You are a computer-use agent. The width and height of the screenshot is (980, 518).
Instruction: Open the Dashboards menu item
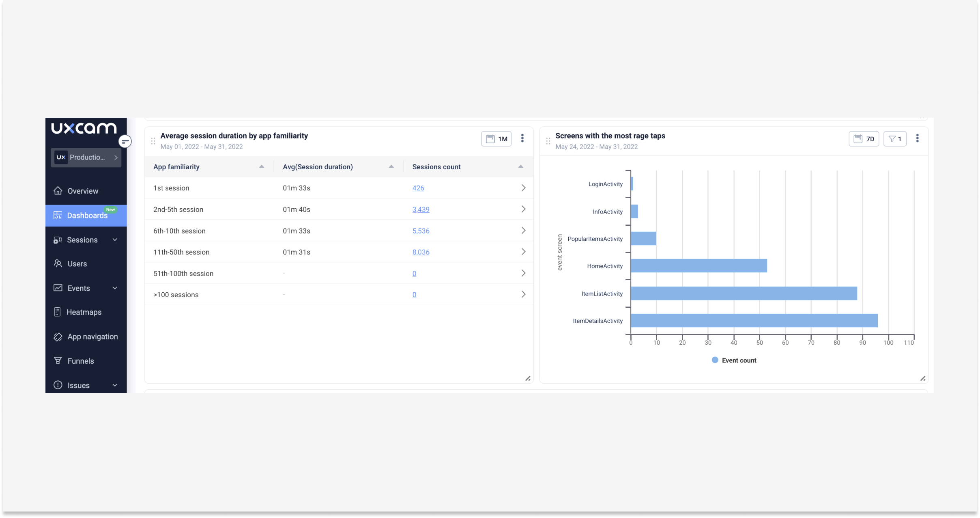pyautogui.click(x=86, y=216)
